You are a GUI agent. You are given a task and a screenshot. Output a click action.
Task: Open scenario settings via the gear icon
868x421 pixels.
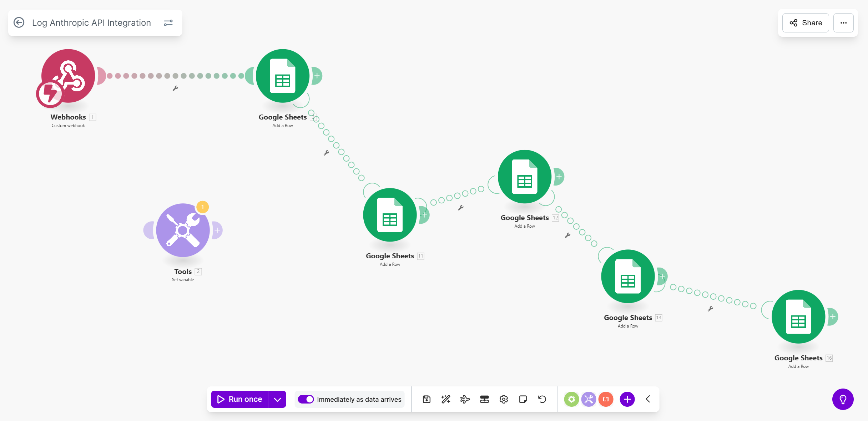click(504, 399)
